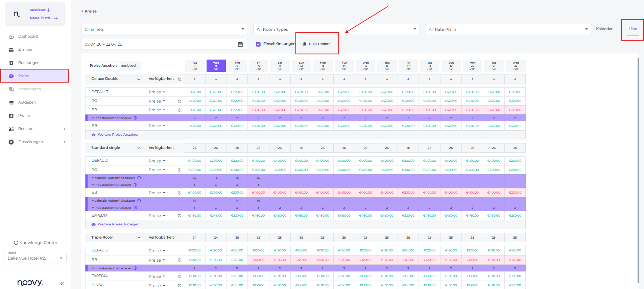Collapse the Triple Room section
Screen dimensions: 644x289
pyautogui.click(x=139, y=238)
